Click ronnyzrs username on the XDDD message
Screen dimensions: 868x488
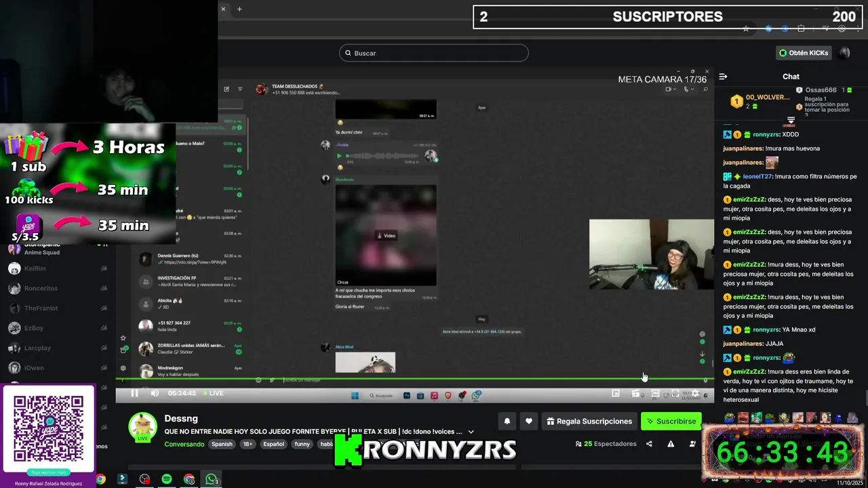coord(766,135)
